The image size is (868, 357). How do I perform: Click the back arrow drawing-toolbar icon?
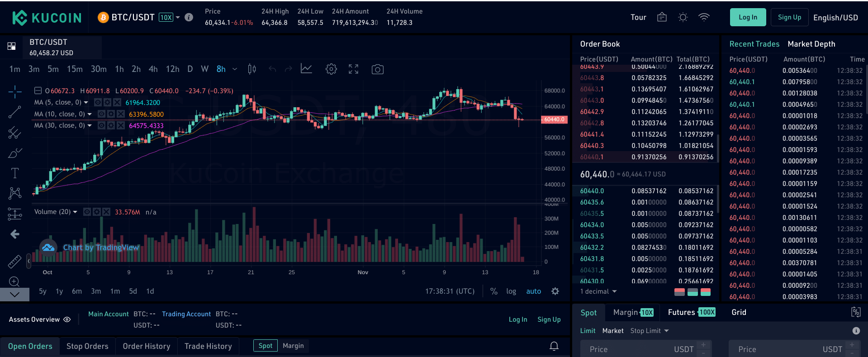click(15, 234)
